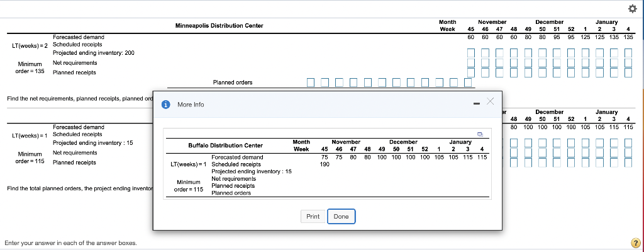Click 'Enter your answer in each' instruction text
The height and width of the screenshot is (252, 644).
(70, 243)
